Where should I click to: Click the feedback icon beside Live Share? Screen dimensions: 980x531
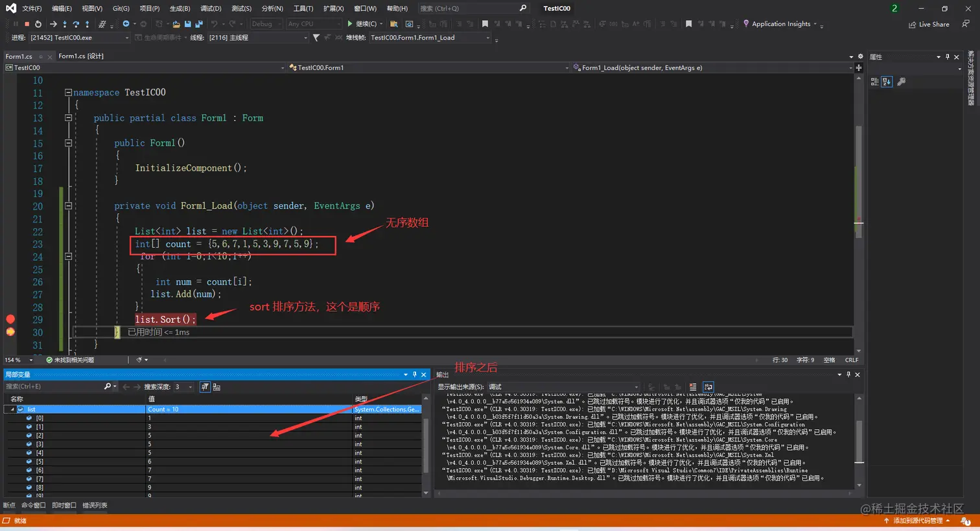click(966, 24)
